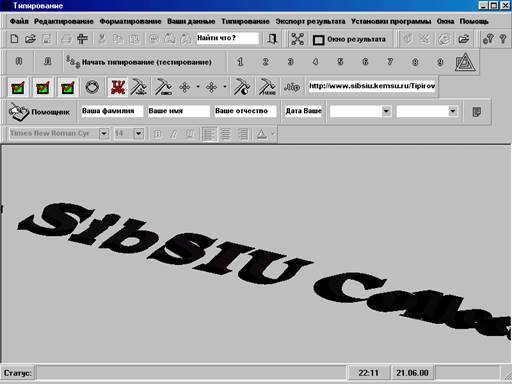Click the Окно результата button

349,39
